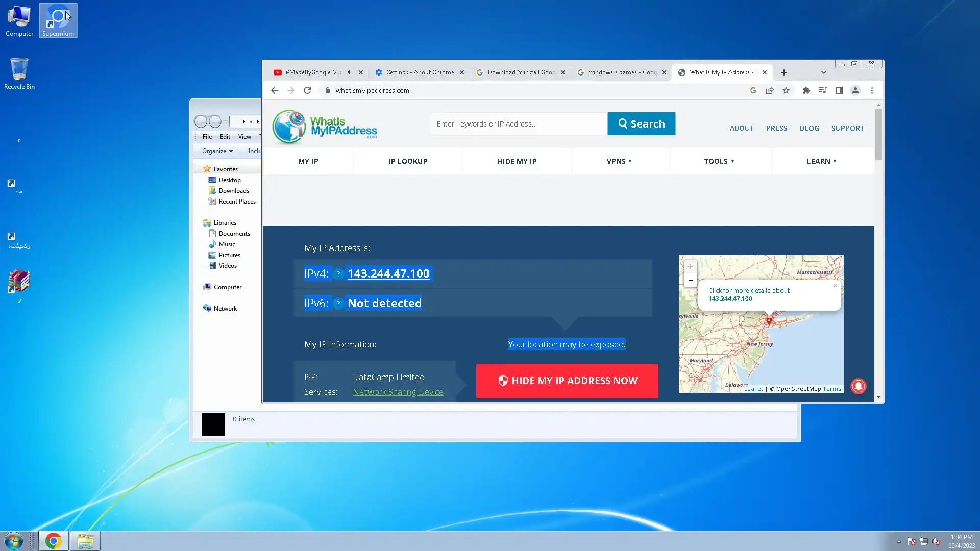This screenshot has height=551, width=980.
Task: Click the share page icon in address bar
Action: [770, 90]
